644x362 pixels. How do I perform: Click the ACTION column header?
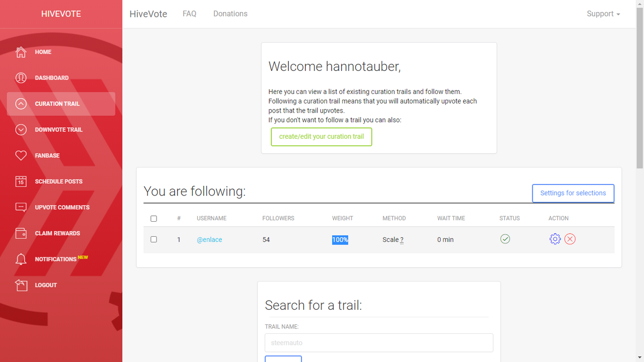[x=558, y=218]
